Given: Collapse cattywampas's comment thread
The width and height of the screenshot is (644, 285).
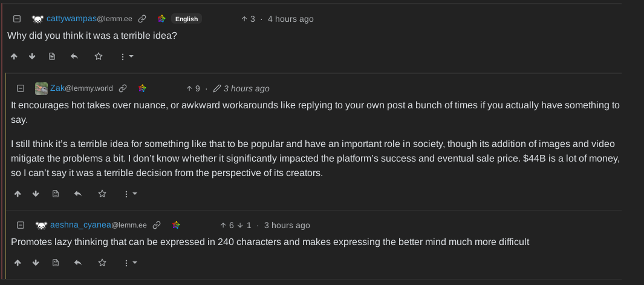Looking at the screenshot, I should point(17,19).
